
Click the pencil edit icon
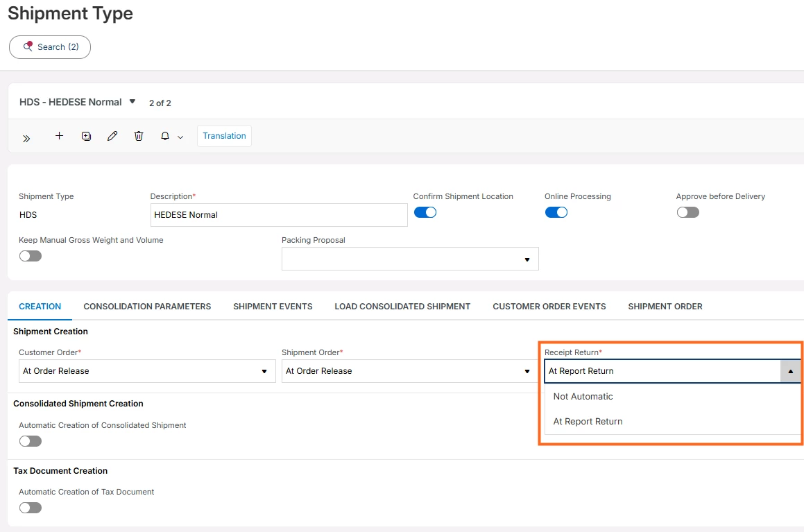pyautogui.click(x=112, y=136)
